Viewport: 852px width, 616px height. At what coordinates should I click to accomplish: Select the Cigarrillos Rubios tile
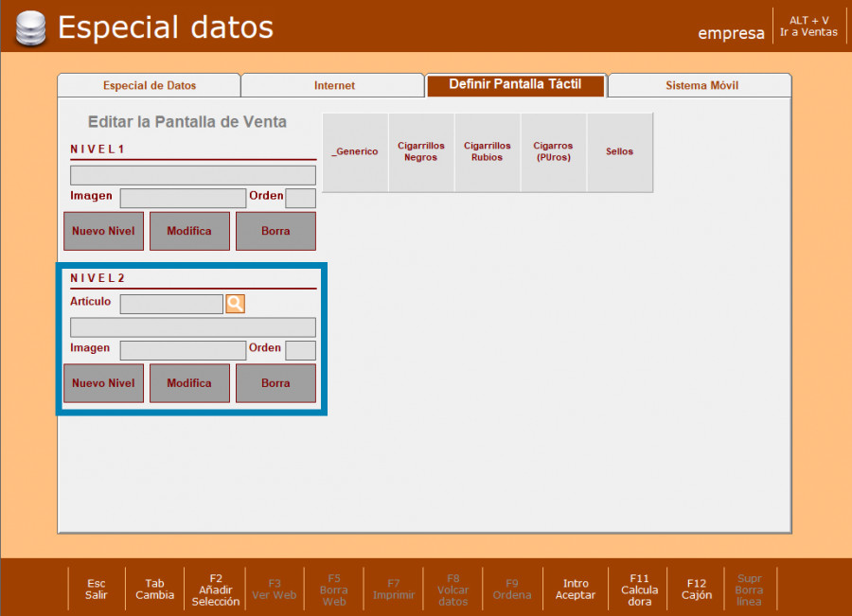click(x=488, y=152)
